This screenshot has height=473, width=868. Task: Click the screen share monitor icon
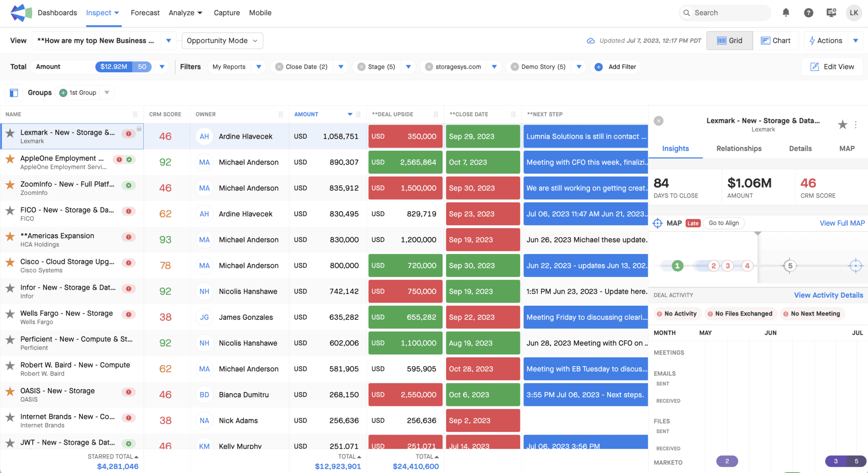[831, 13]
